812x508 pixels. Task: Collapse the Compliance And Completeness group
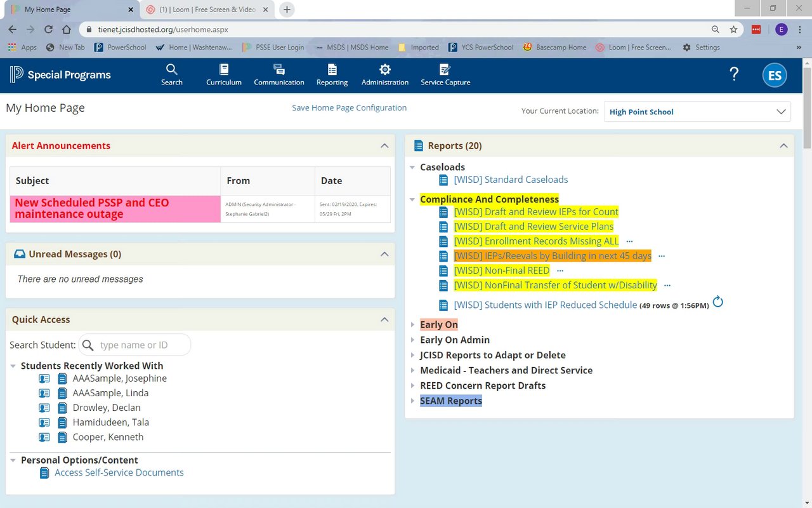(x=412, y=199)
